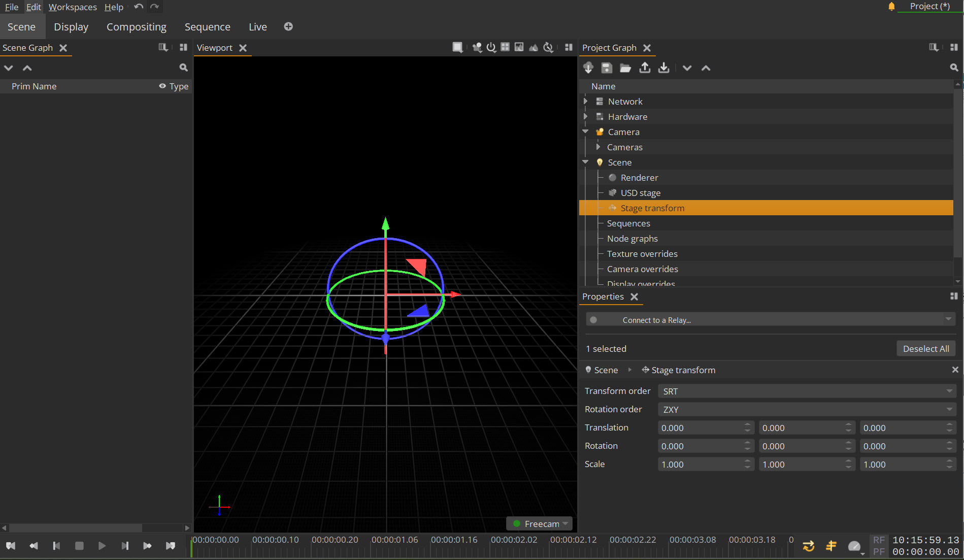Screen dimensions: 964x560
Task: Expand the Network tree node
Action: [x=585, y=102]
